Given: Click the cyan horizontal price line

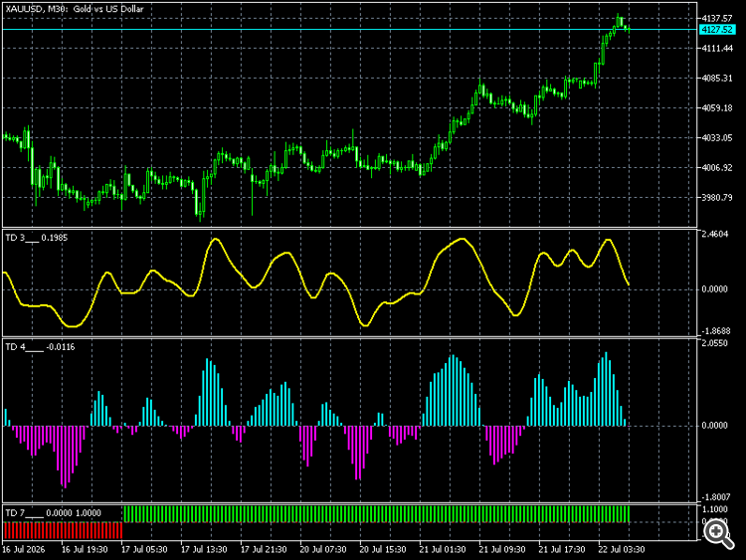Looking at the screenshot, I should (350, 30).
